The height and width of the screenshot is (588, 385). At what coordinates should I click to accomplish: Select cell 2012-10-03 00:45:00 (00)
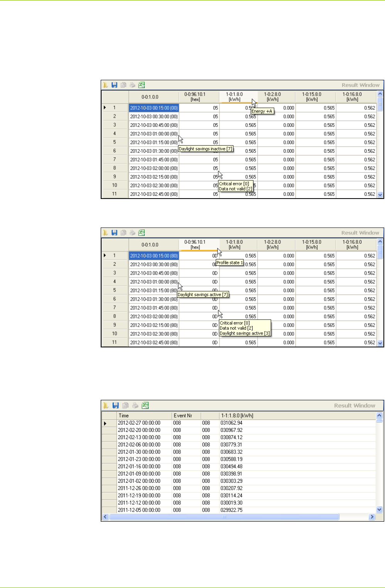coord(154,125)
